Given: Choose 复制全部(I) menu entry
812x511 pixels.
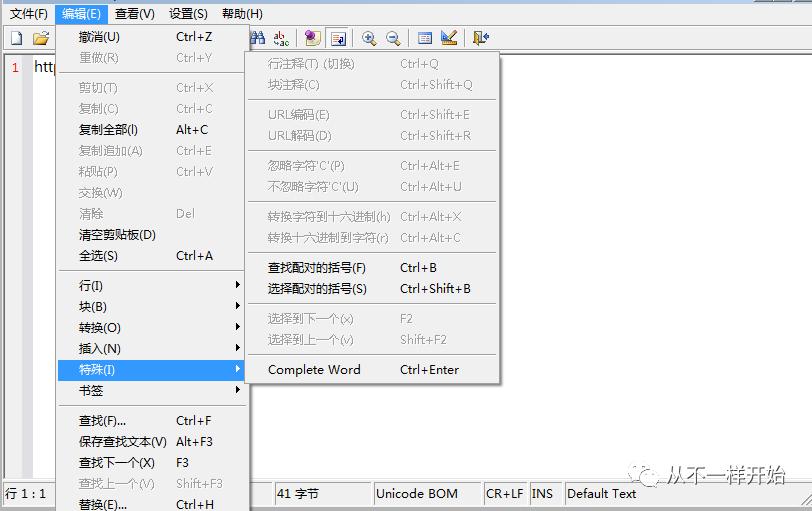Looking at the screenshot, I should click(x=151, y=130).
